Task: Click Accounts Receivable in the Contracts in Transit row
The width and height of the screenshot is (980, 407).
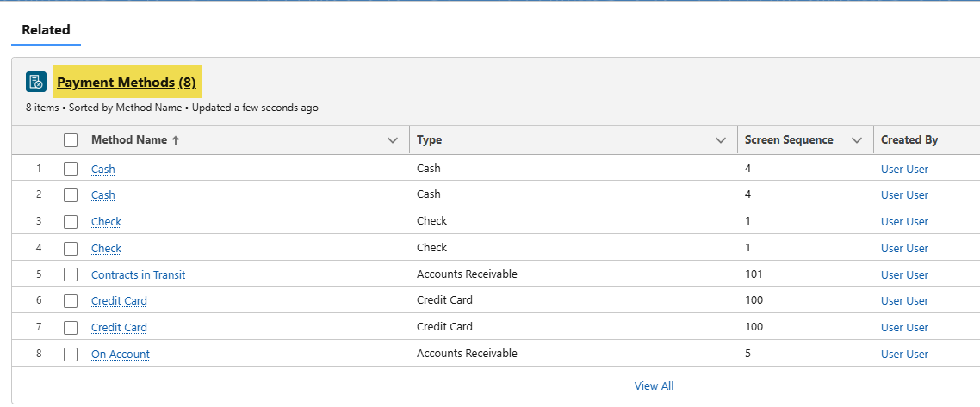Action: pyautogui.click(x=467, y=274)
